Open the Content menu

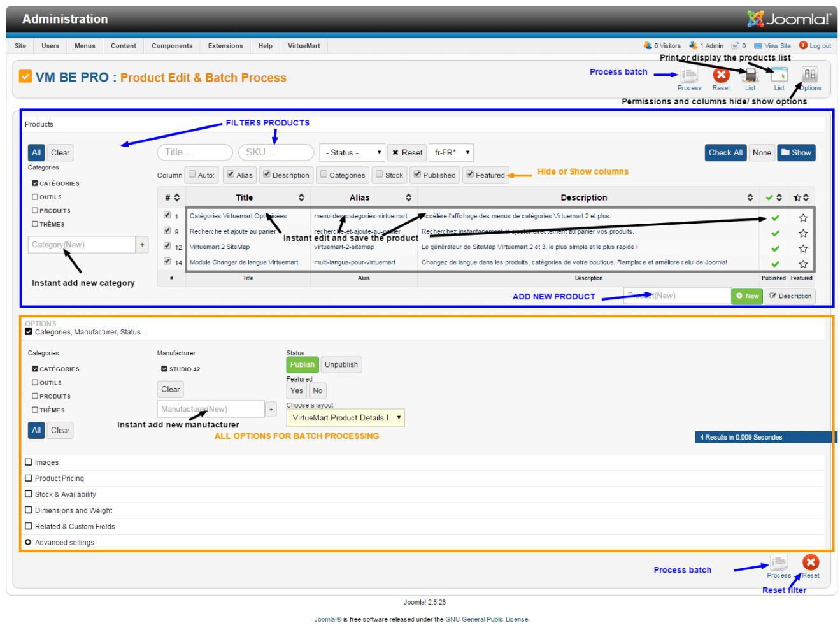(124, 46)
